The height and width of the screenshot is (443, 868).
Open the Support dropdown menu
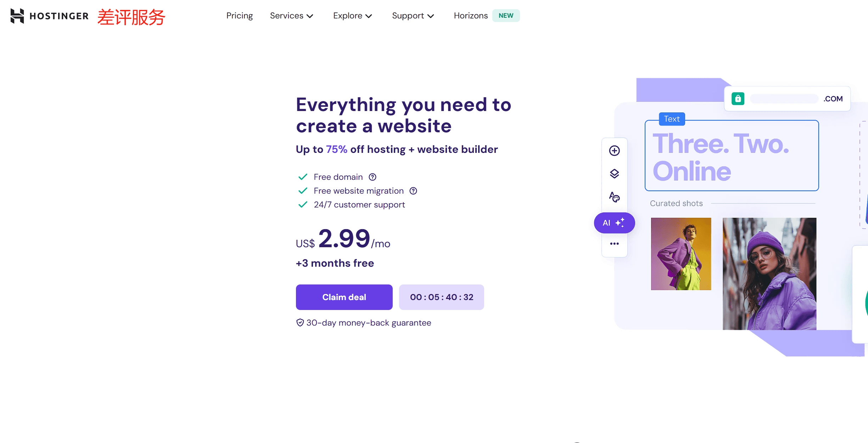[x=413, y=16]
